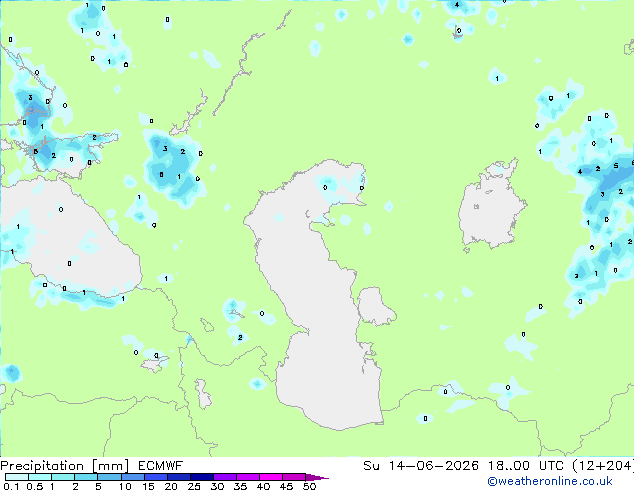Screen dimensions: 634x490
Task: Choose the 35–40 mm purple legend swatch
Action: [x=247, y=477]
